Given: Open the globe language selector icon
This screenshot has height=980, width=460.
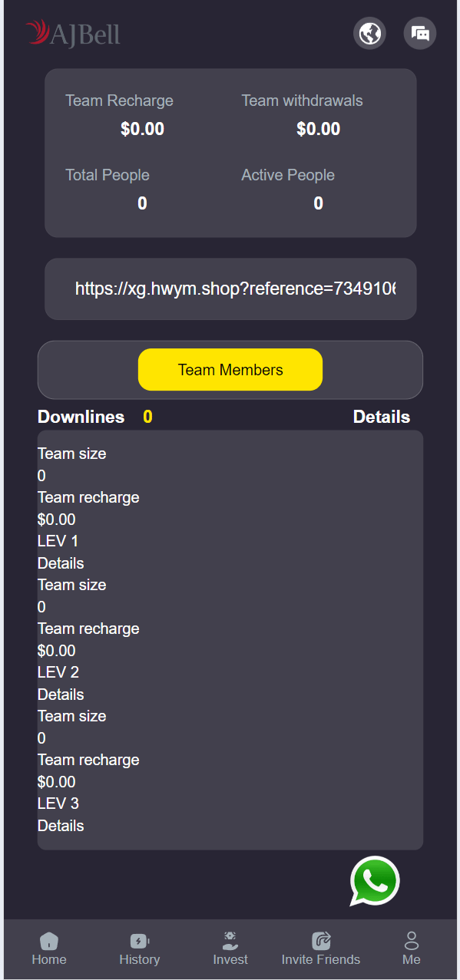Looking at the screenshot, I should [x=369, y=34].
